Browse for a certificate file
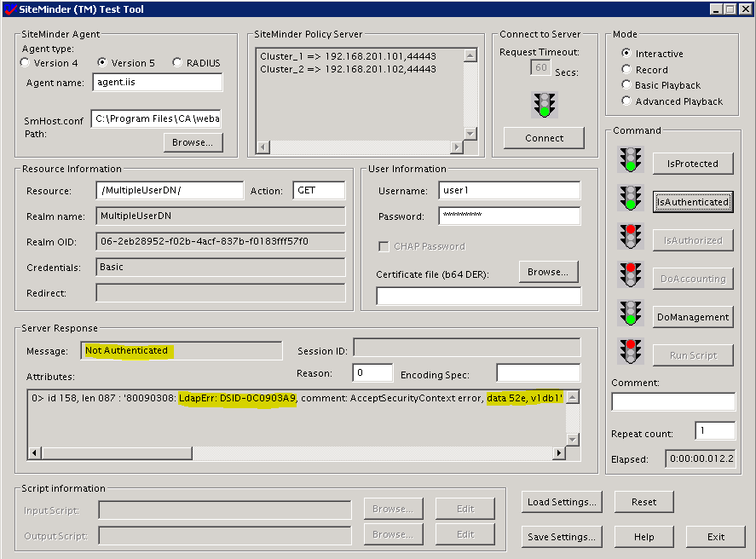 (548, 272)
